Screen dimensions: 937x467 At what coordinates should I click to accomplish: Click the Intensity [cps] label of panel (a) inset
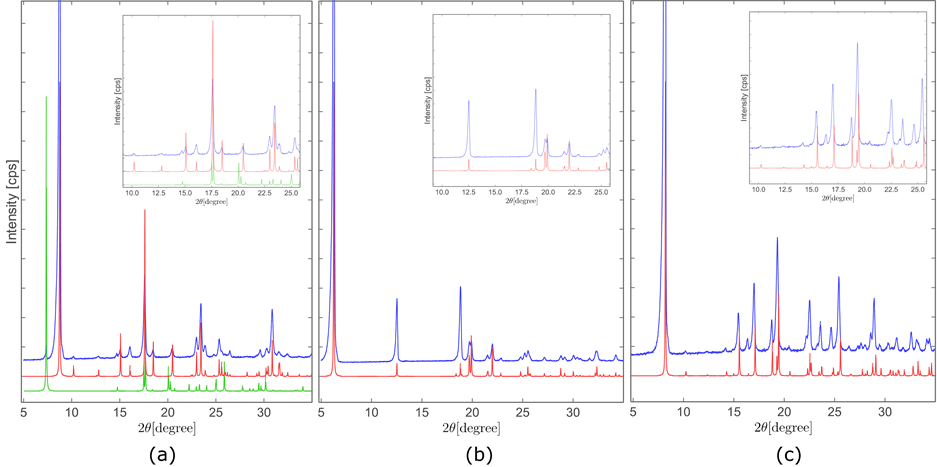(x=117, y=99)
